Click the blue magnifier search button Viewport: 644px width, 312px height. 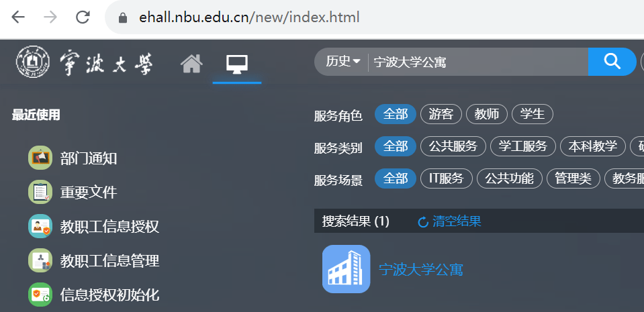coord(612,62)
